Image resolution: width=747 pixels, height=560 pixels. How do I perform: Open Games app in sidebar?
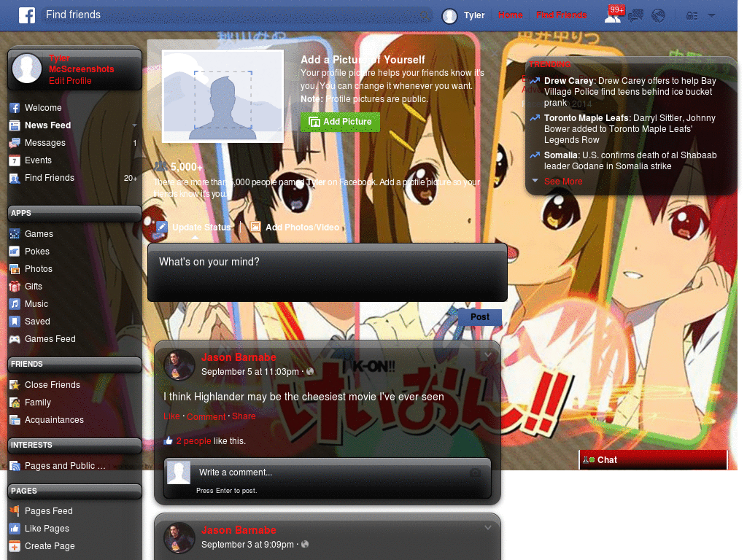(39, 234)
